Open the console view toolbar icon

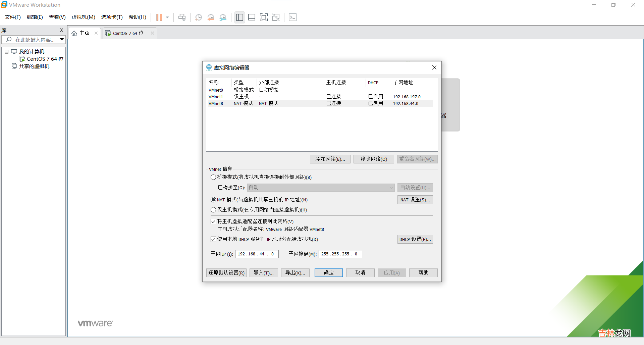pos(292,17)
